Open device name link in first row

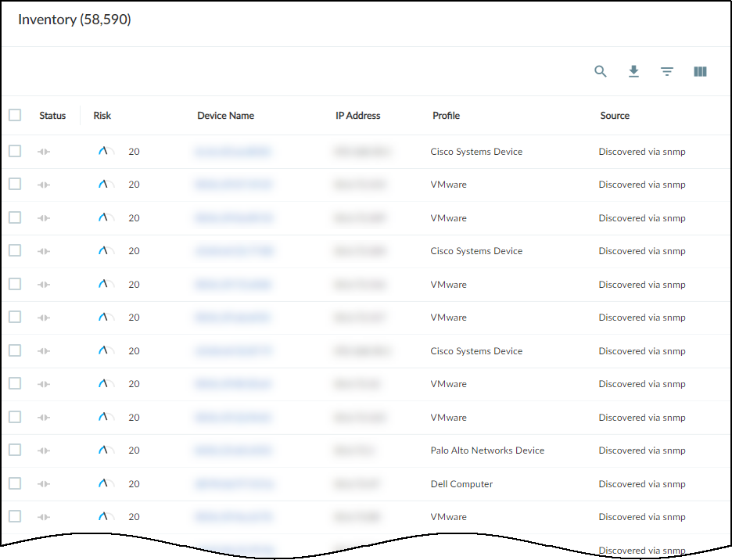(233, 152)
